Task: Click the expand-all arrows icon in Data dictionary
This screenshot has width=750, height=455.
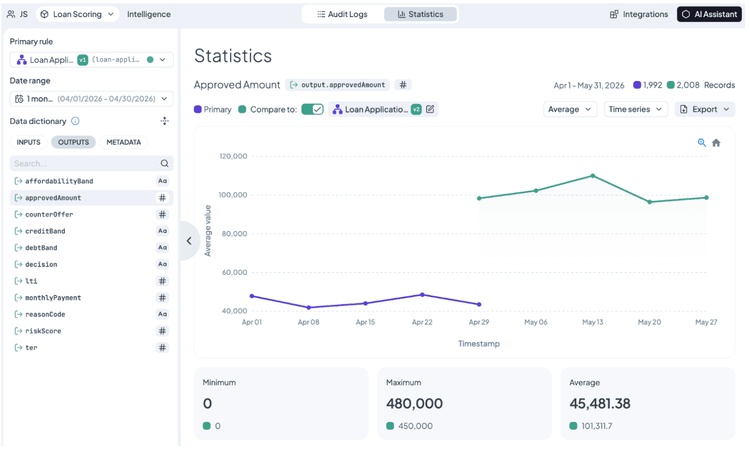Action: pos(165,121)
